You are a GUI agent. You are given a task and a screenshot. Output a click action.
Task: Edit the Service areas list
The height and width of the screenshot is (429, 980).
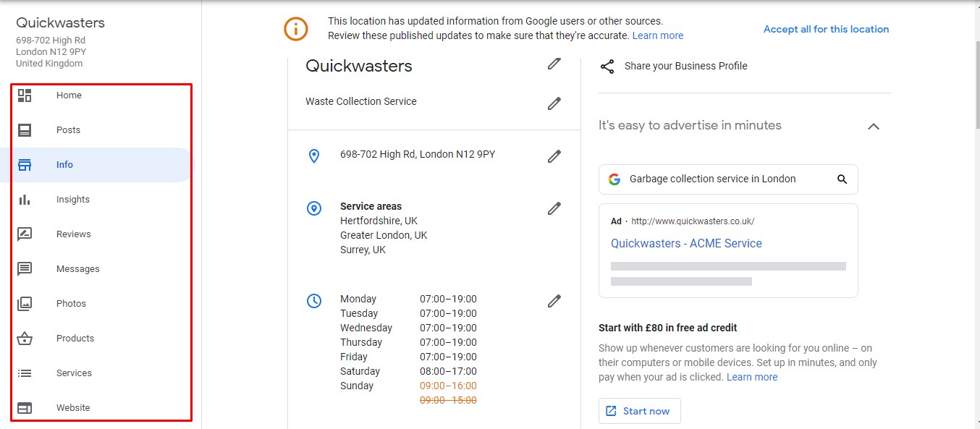click(x=554, y=208)
